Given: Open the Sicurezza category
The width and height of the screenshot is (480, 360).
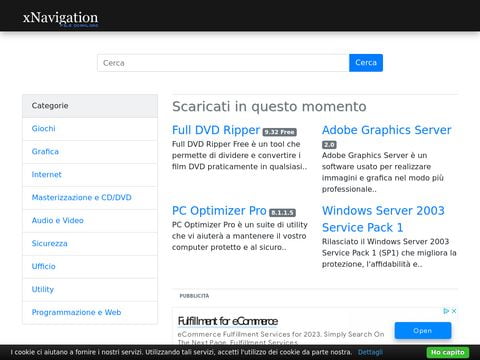Looking at the screenshot, I should pyautogui.click(x=49, y=244).
